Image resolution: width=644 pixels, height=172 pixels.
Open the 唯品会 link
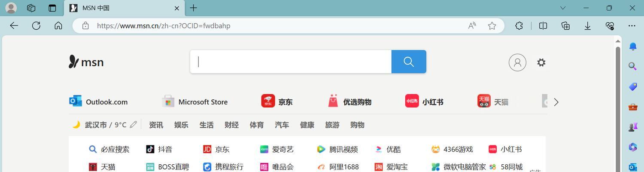(x=277, y=167)
